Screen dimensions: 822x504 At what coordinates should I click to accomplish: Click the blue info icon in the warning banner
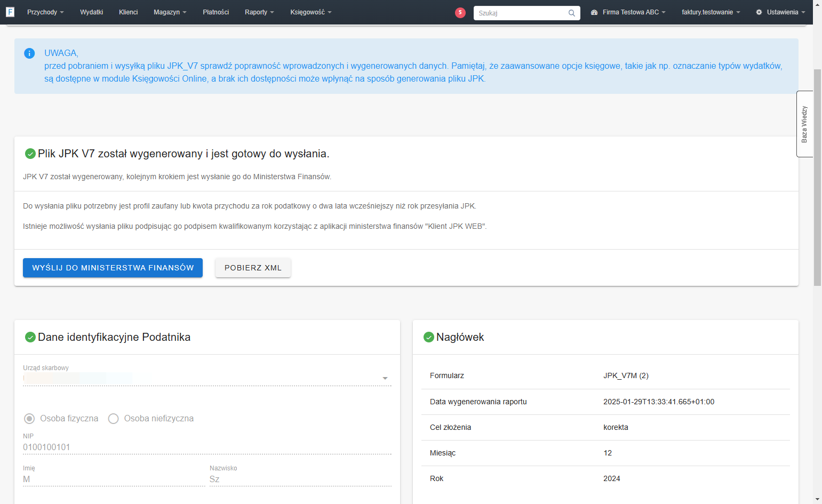[29, 53]
